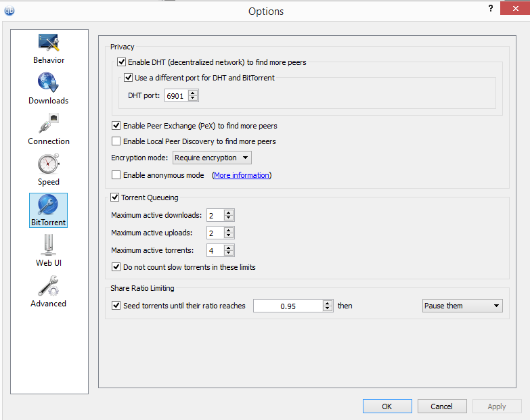
Task: Enable anonymous mode checkbox
Action: [x=116, y=175]
